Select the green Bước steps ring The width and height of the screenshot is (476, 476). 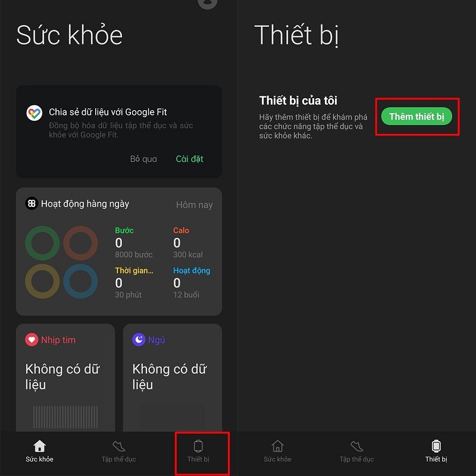[x=42, y=243]
